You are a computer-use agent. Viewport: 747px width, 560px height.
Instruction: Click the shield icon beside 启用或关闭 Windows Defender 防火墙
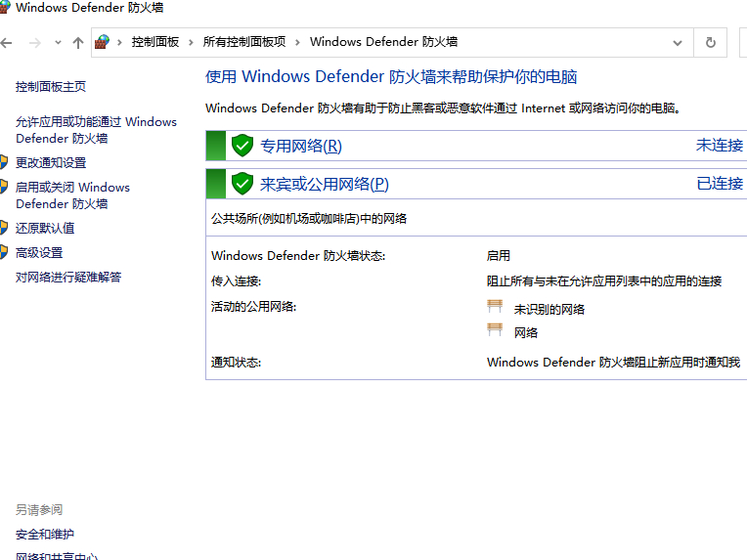(x=4, y=187)
